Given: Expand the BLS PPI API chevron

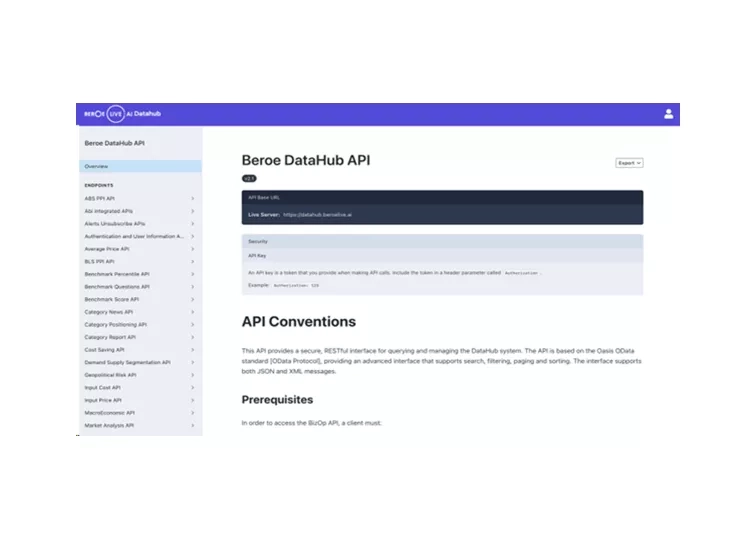Looking at the screenshot, I should click(192, 262).
